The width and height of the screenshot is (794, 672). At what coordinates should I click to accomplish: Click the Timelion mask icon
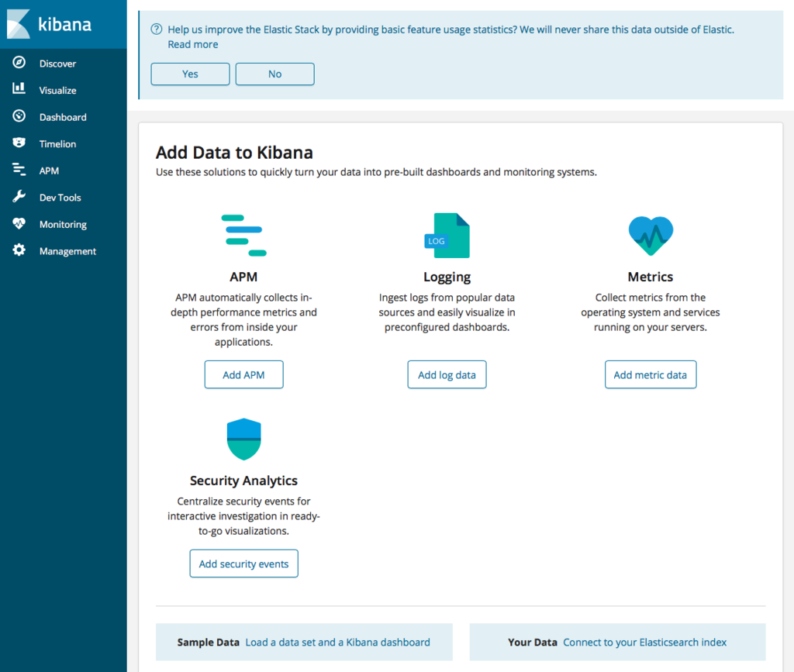19,143
